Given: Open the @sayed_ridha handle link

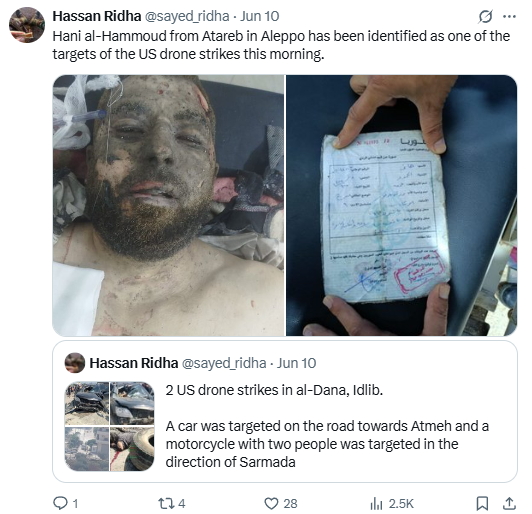Looking at the screenshot, I should (x=187, y=16).
